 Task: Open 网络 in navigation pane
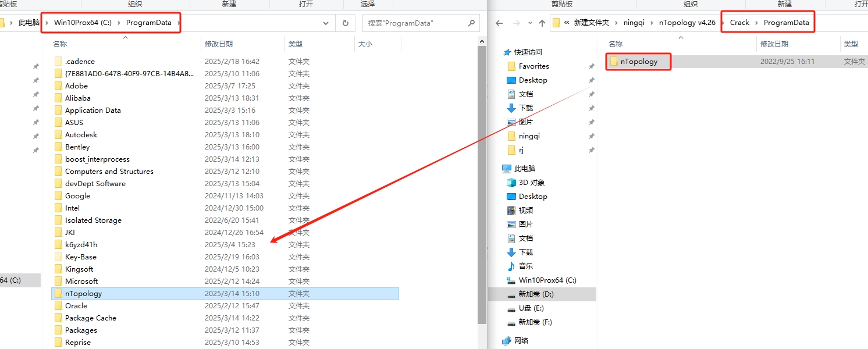521,340
